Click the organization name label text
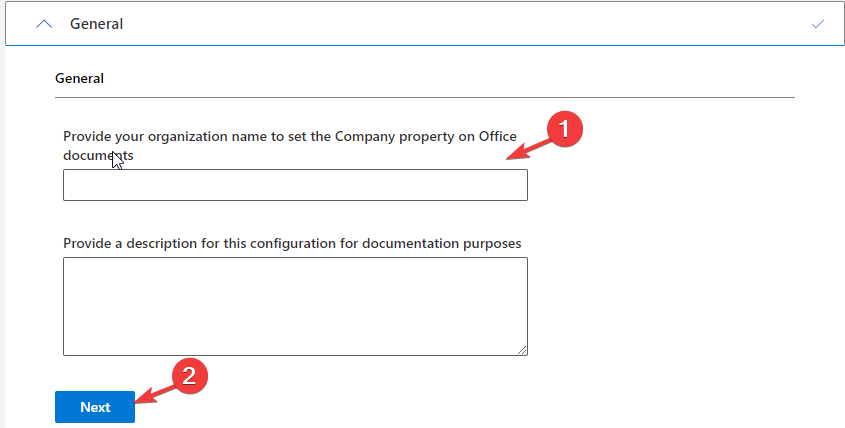Viewport: 845px width, 428px height. click(290, 146)
